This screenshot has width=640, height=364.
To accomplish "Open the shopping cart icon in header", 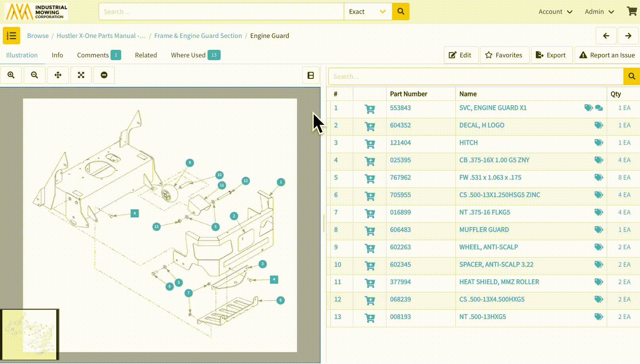I will coord(632,11).
